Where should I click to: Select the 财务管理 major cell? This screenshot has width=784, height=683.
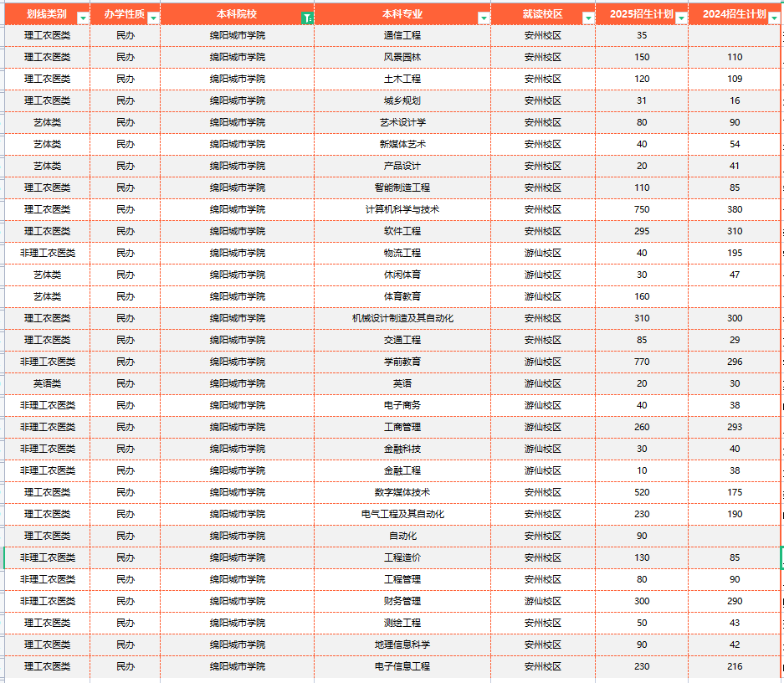pyautogui.click(x=402, y=601)
